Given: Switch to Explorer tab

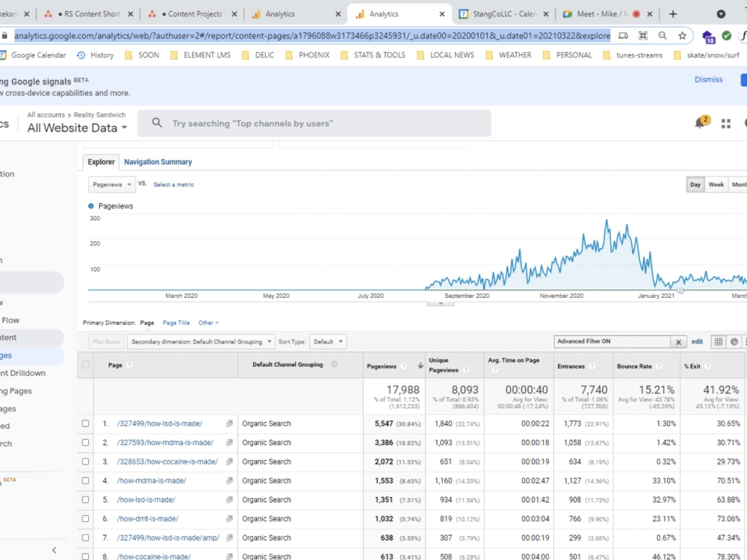Looking at the screenshot, I should [101, 162].
